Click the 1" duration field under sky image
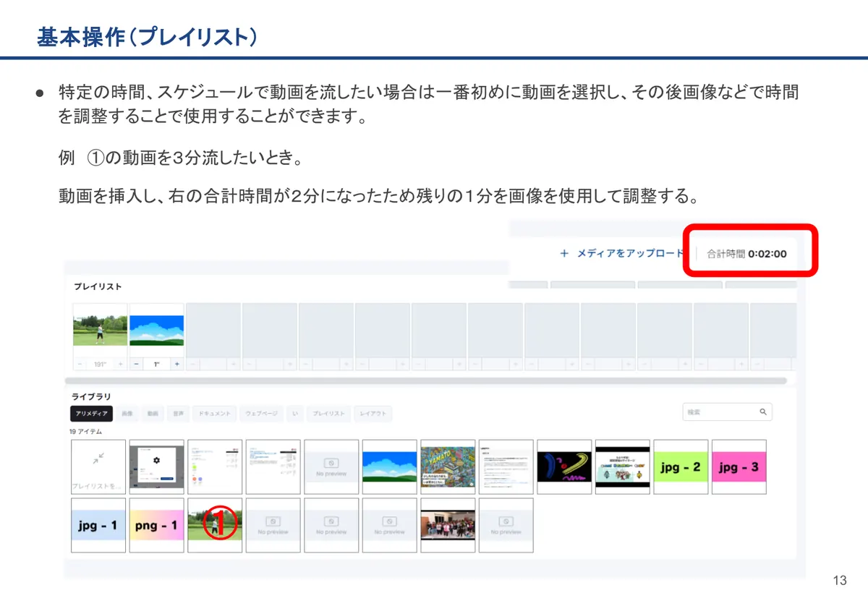The image size is (868, 614). (156, 364)
